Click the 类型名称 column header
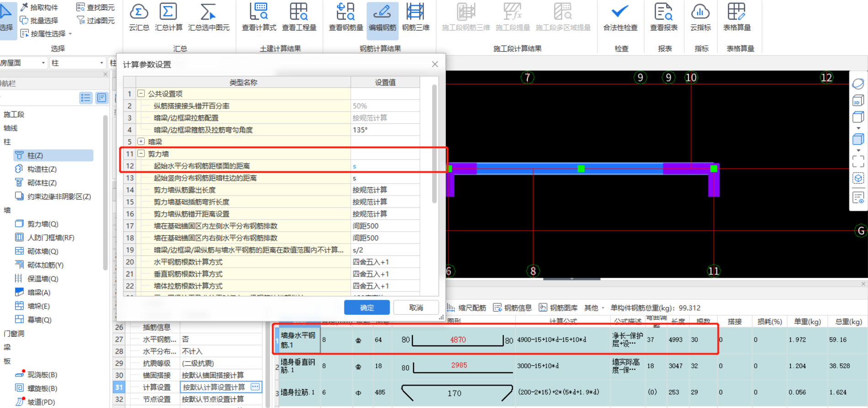868x408 pixels. pos(243,82)
